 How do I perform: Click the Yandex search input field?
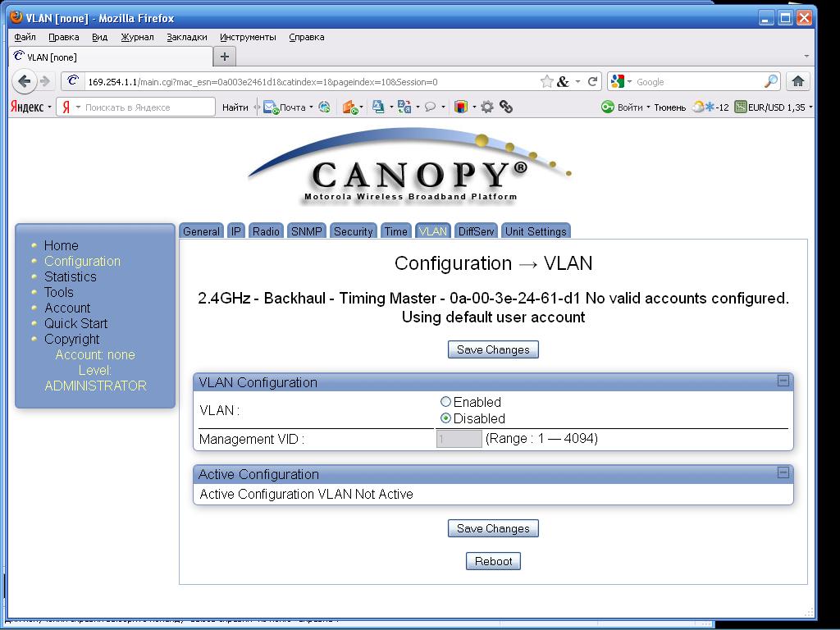click(x=136, y=107)
